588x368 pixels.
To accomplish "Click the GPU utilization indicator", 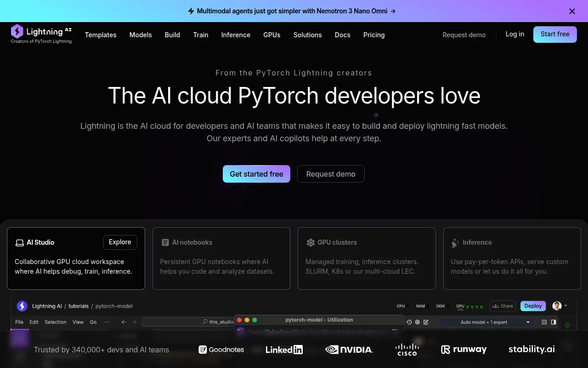I will (469, 306).
